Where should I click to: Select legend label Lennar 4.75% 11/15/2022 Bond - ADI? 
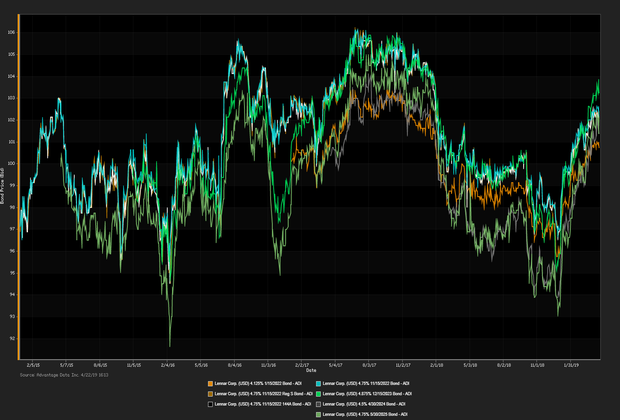pos(366,384)
